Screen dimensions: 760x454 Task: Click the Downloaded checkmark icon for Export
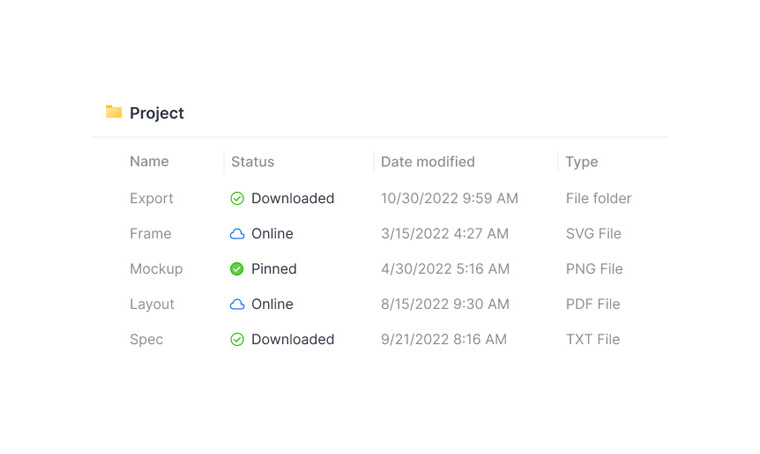tap(237, 199)
